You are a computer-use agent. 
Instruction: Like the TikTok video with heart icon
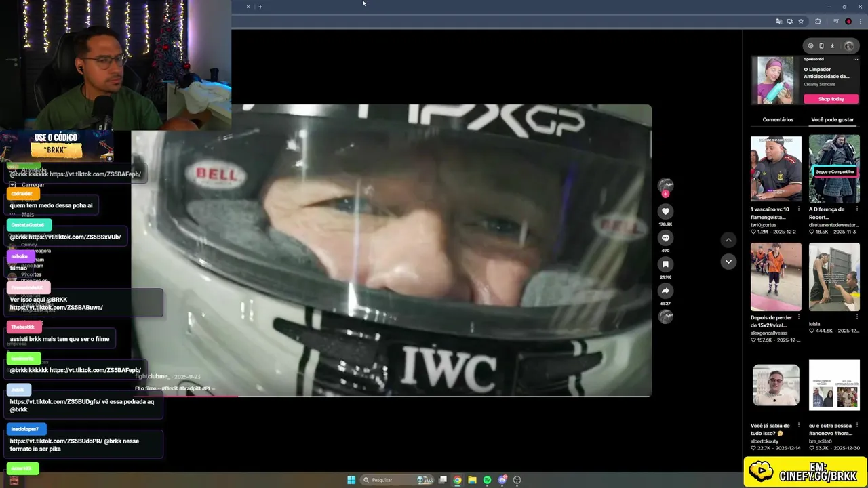point(665,211)
